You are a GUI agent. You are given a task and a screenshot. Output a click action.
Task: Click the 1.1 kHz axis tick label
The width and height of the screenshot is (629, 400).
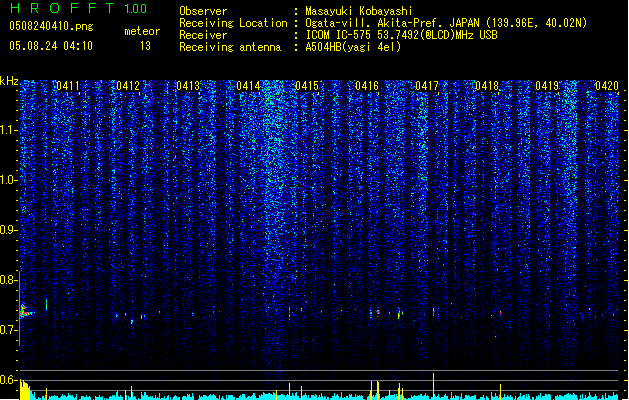coord(8,130)
